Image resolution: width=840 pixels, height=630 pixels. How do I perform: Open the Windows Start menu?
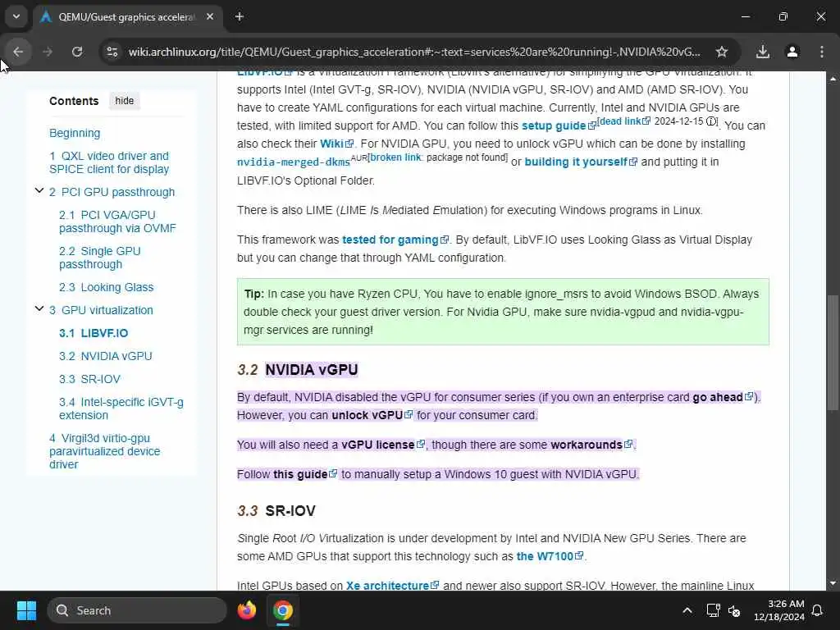point(26,610)
